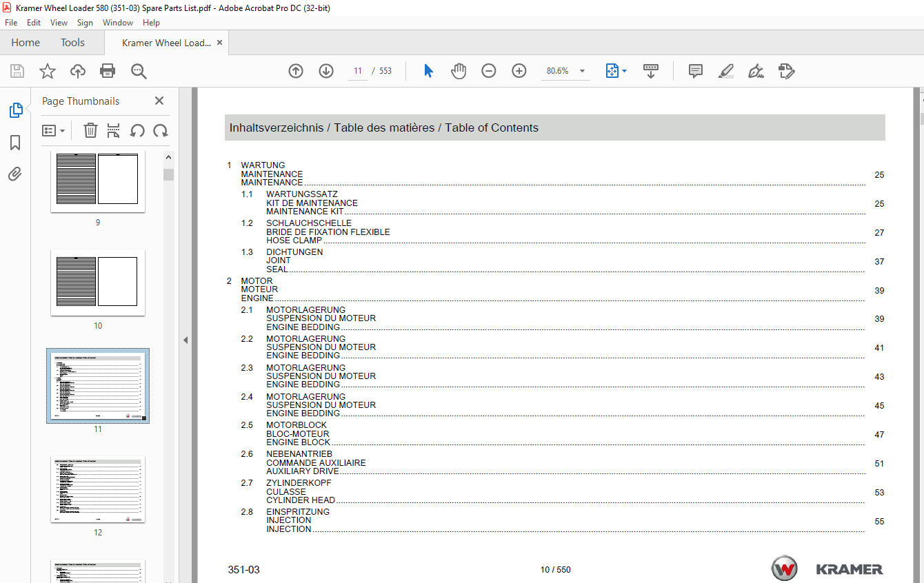Click the thumbnails scrollbar up arrow
Image resolution: width=924 pixels, height=583 pixels.
coord(169,156)
